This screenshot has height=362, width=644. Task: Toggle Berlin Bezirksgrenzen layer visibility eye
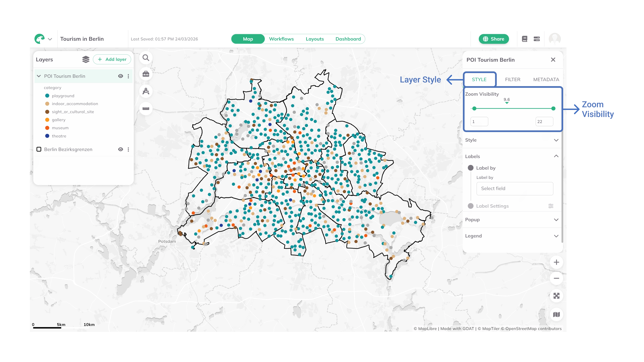121,149
